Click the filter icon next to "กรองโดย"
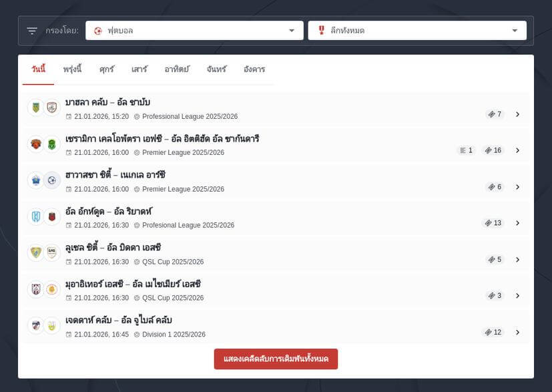The height and width of the screenshot is (392, 552). pos(31,30)
